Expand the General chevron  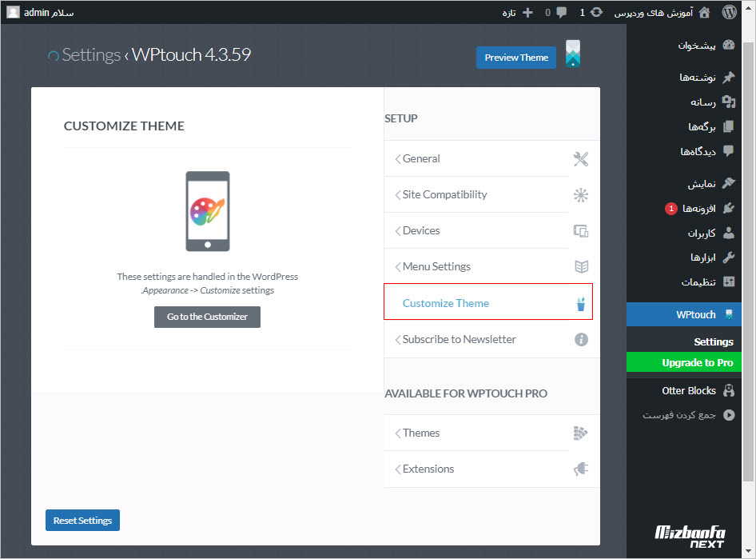pyautogui.click(x=398, y=158)
